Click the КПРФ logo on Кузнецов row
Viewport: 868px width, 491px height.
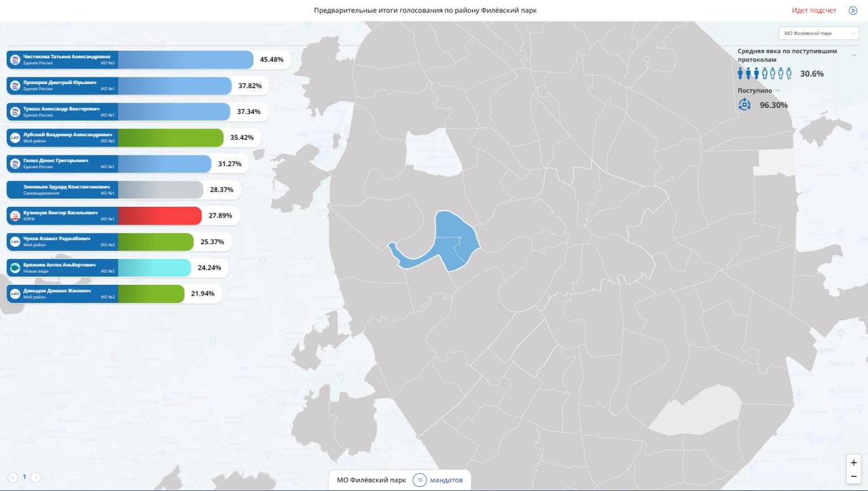click(x=15, y=216)
